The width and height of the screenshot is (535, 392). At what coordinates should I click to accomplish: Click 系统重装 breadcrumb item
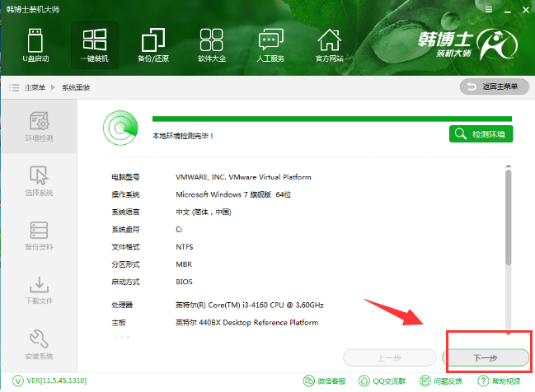coord(76,87)
